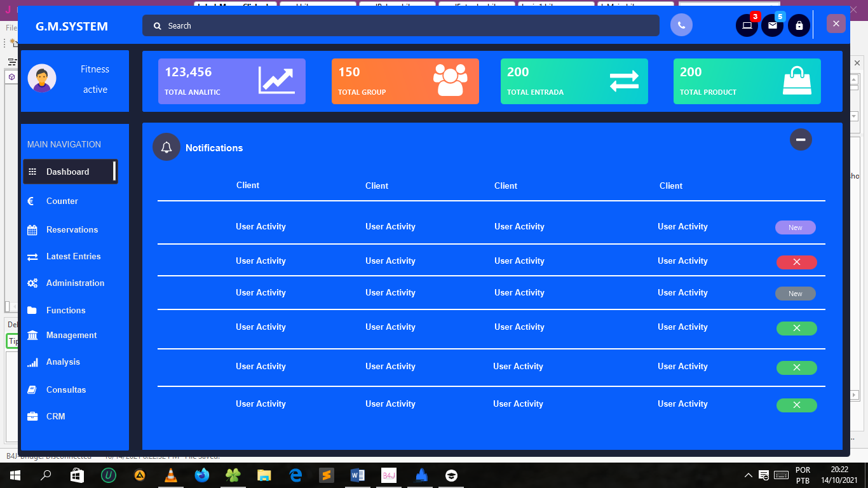Click the signal bars icon beside Analysis
Screen dimensions: 868x488
coord(32,362)
